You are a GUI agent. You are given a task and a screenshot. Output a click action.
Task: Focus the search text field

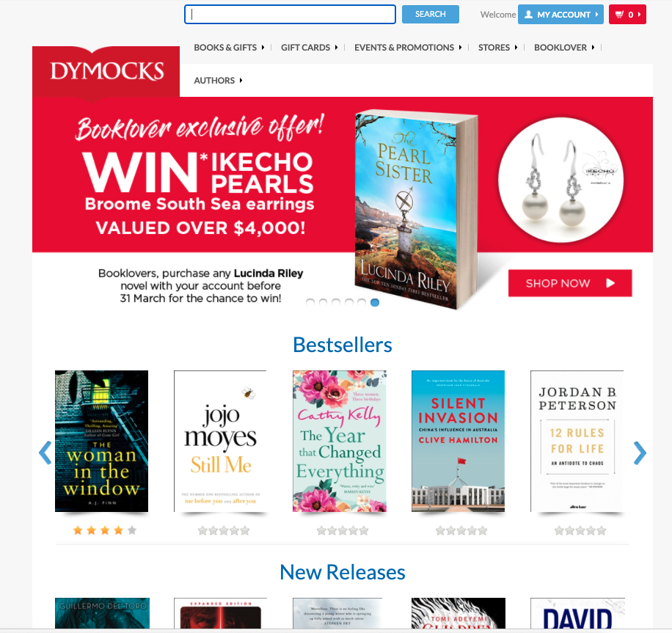pyautogui.click(x=290, y=15)
